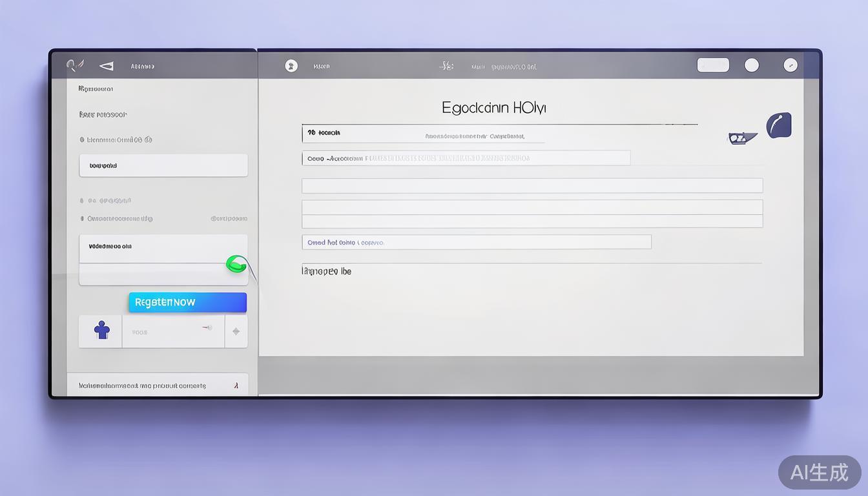Click the first white input field in sidebar
This screenshot has height=496, width=868.
click(163, 165)
